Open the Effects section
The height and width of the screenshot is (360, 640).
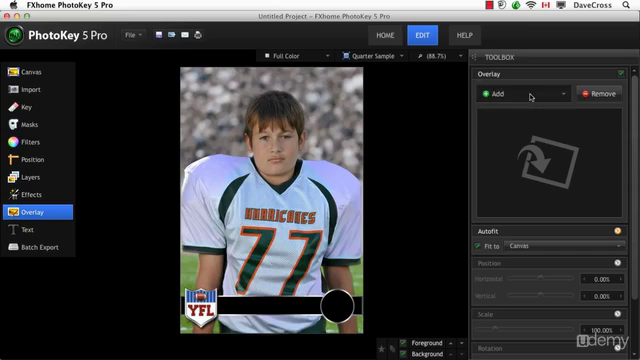click(x=38, y=195)
